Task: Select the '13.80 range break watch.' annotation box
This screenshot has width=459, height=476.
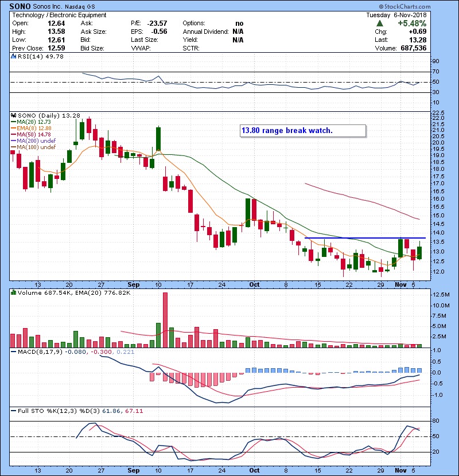Action: (303, 131)
